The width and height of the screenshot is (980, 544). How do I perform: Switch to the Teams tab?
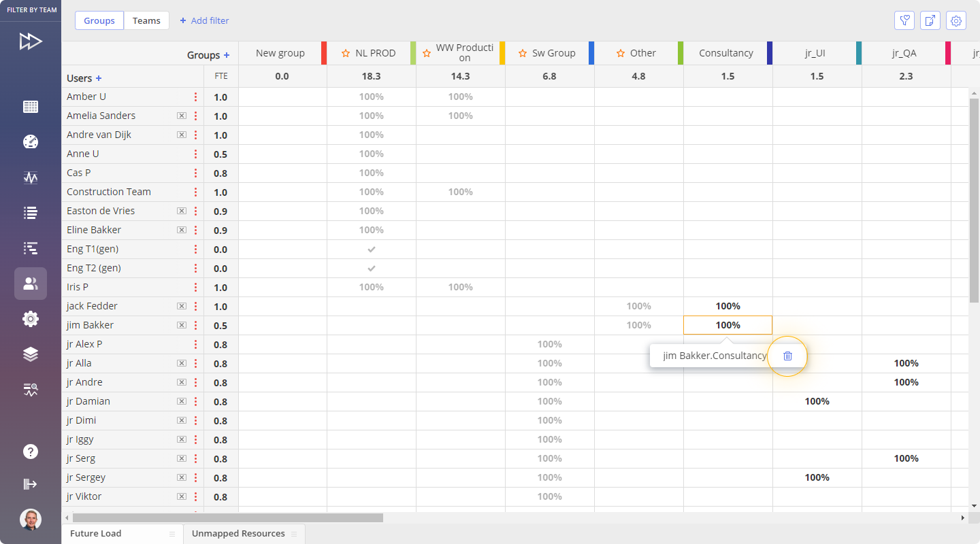[146, 20]
